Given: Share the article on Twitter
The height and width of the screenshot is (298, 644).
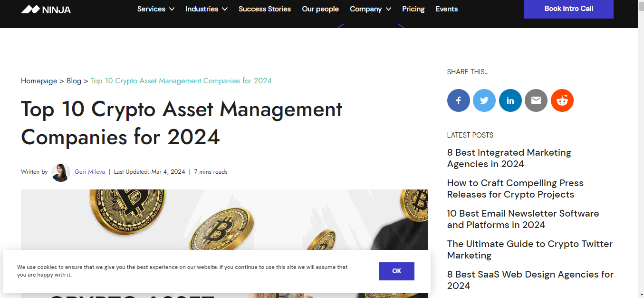Looking at the screenshot, I should click(484, 100).
